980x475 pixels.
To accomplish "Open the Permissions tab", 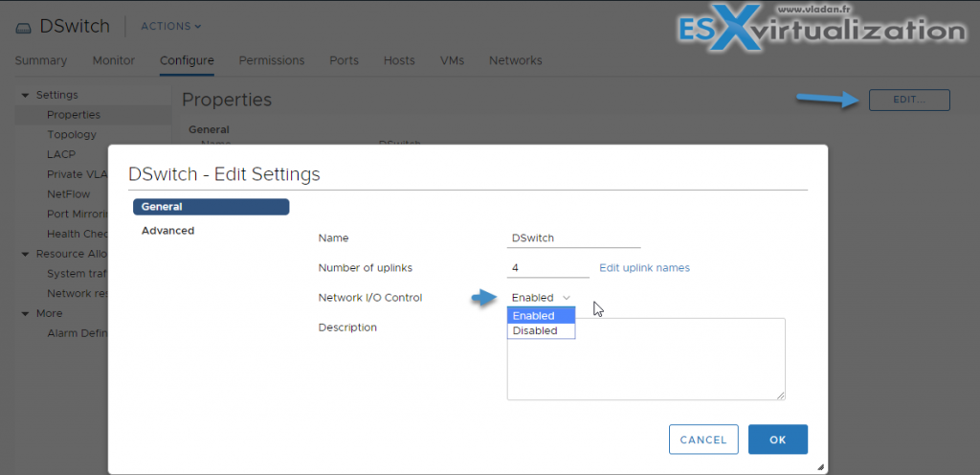I will (x=271, y=60).
